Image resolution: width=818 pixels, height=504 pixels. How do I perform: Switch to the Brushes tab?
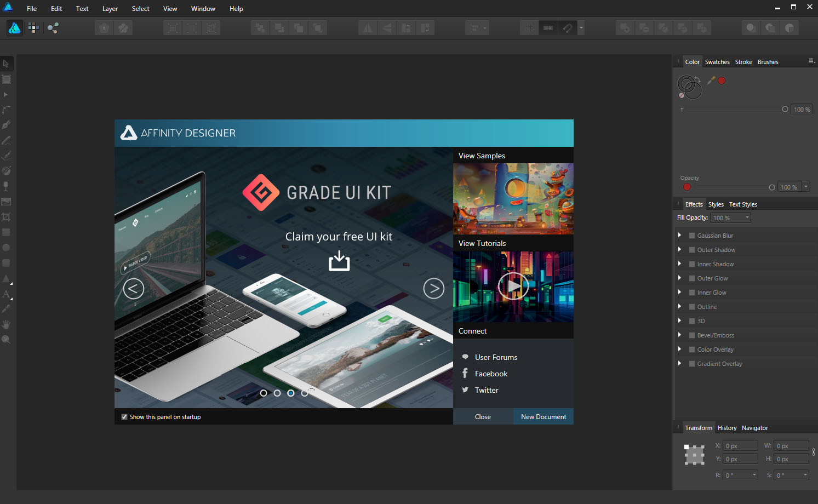tap(768, 62)
